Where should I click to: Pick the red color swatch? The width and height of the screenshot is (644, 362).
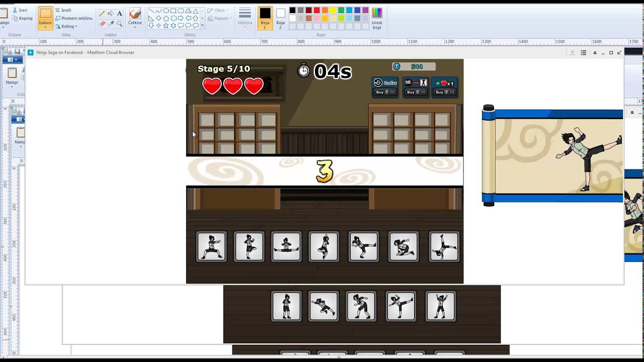[x=316, y=10]
